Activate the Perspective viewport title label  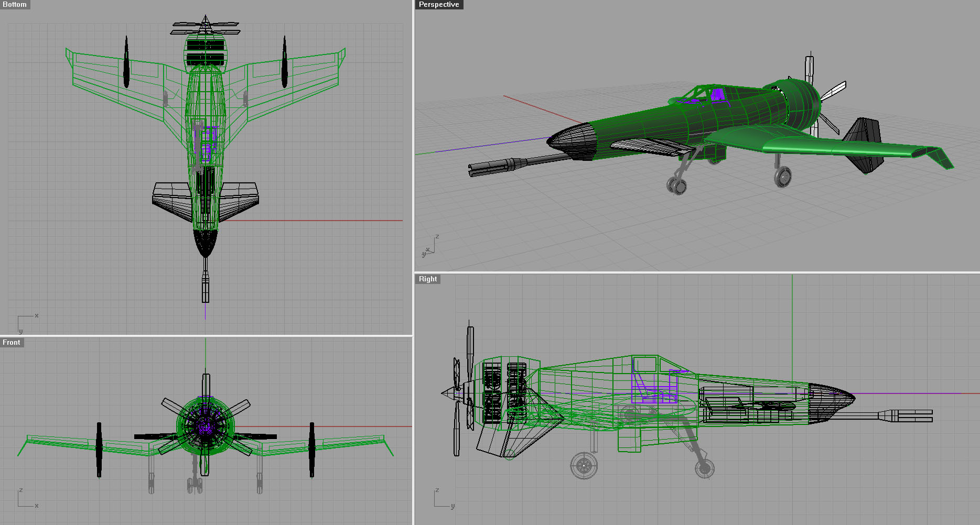[439, 5]
